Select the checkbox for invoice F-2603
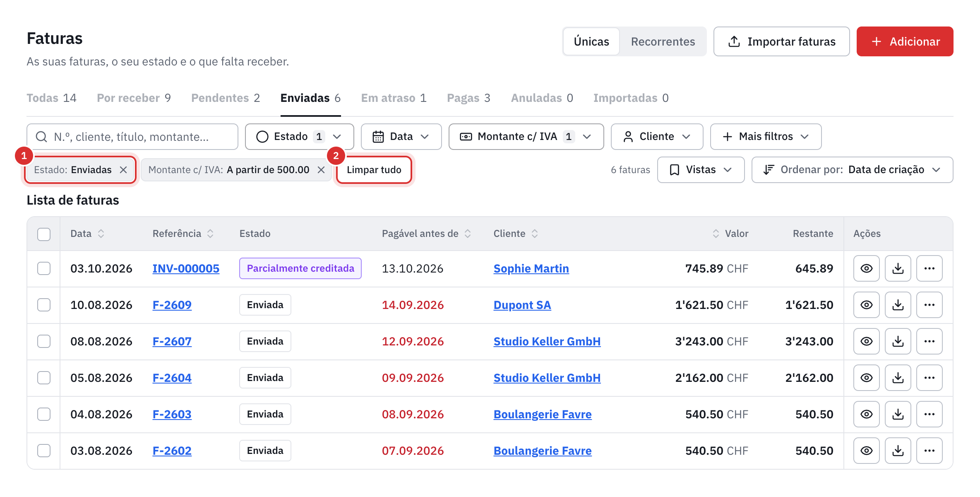The image size is (980, 497). click(x=44, y=414)
